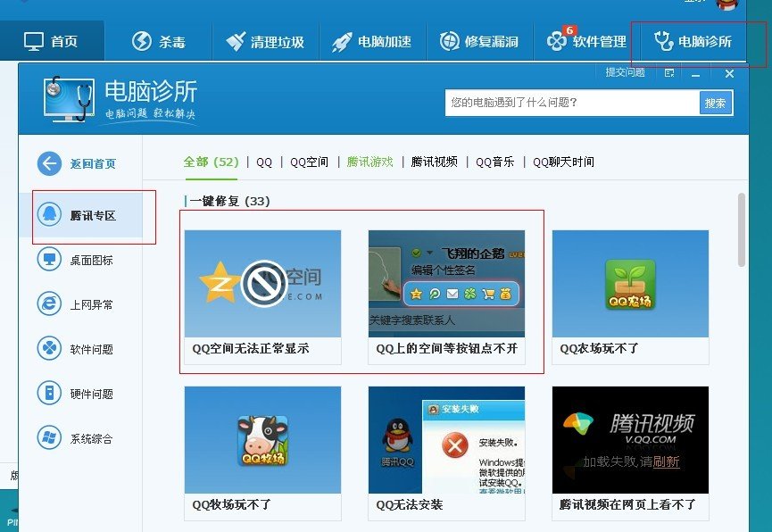Image resolution: width=772 pixels, height=532 pixels.
Task: Select the 硬件问题 sidebar item
Action: 85,394
